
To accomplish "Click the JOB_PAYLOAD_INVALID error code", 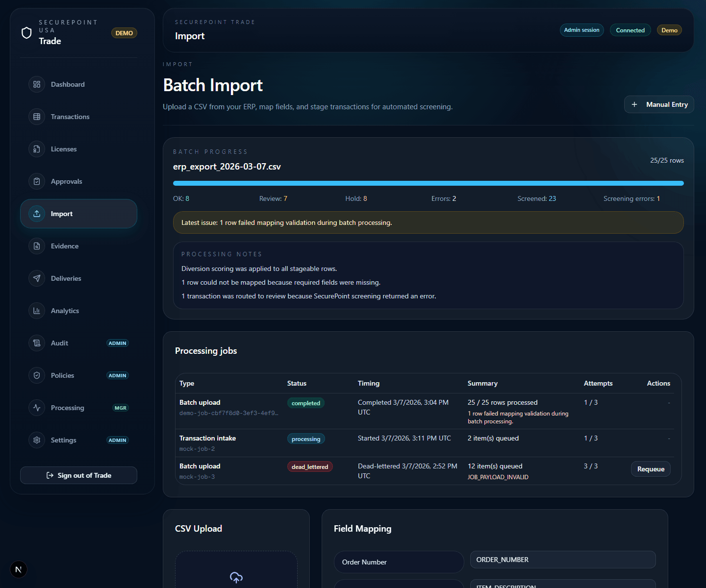I will 498,477.
